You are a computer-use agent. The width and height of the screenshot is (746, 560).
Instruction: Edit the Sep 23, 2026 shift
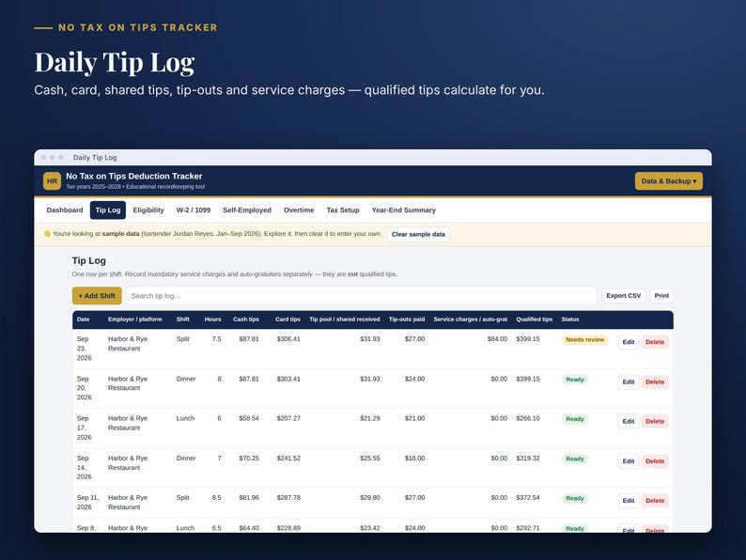(629, 342)
